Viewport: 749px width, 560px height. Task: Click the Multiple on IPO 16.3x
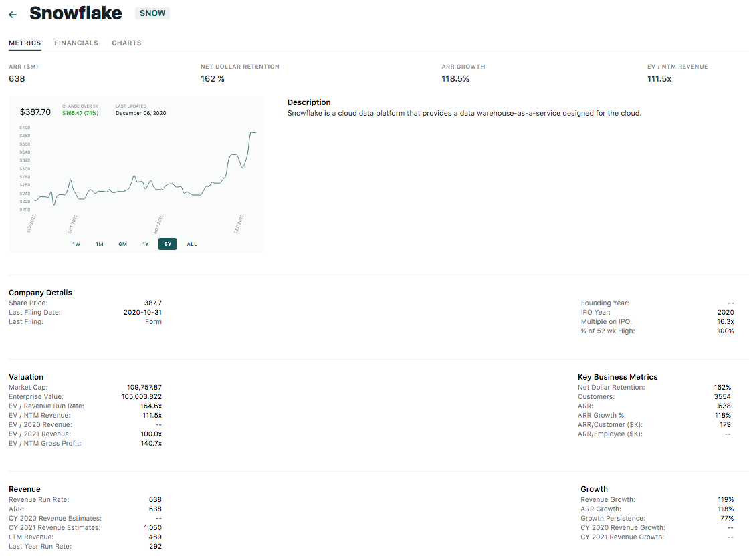tap(726, 322)
